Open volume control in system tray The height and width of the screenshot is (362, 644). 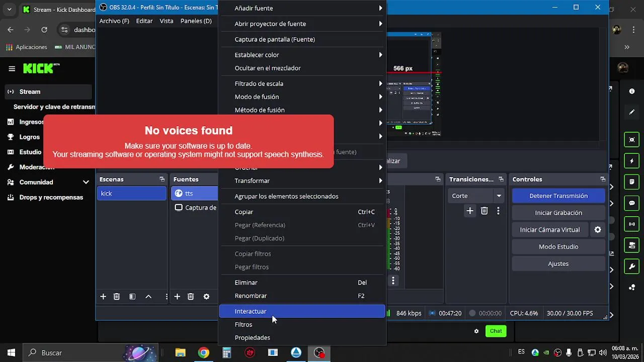coord(602,352)
